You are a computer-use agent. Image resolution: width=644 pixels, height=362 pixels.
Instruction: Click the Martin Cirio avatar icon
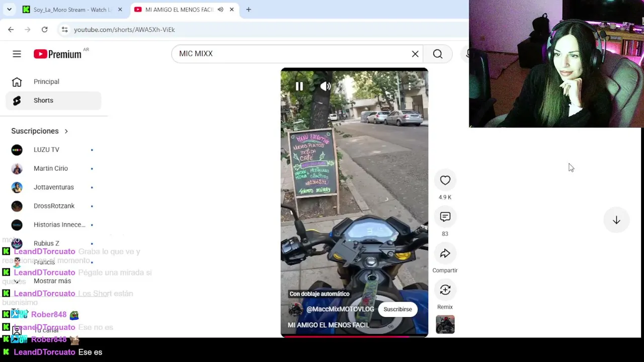coord(17,168)
